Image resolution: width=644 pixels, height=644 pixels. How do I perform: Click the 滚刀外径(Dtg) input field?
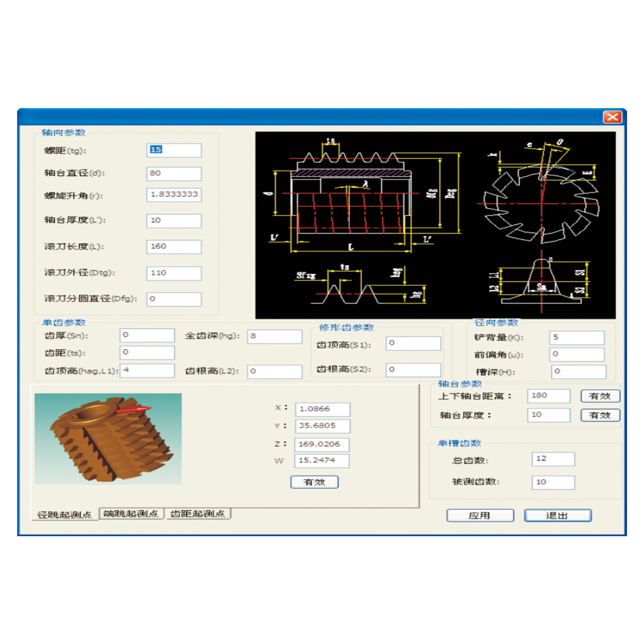pyautogui.click(x=174, y=273)
